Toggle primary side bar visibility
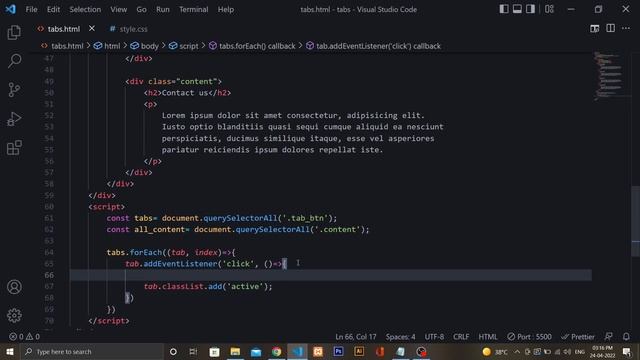 click(504, 9)
